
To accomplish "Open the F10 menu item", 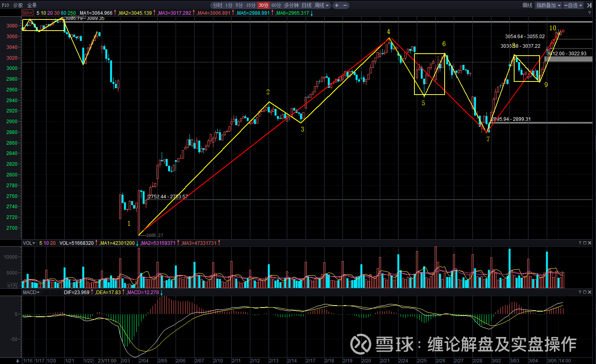I will pos(5,5).
